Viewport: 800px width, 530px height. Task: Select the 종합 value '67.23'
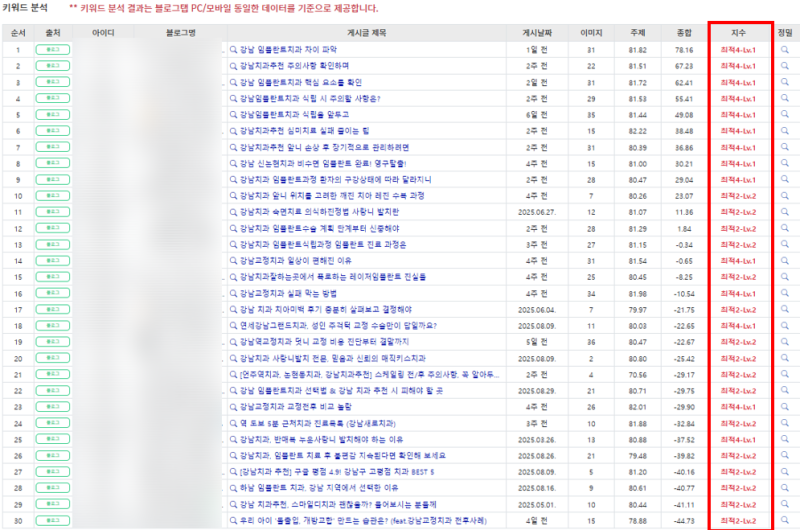(x=684, y=66)
